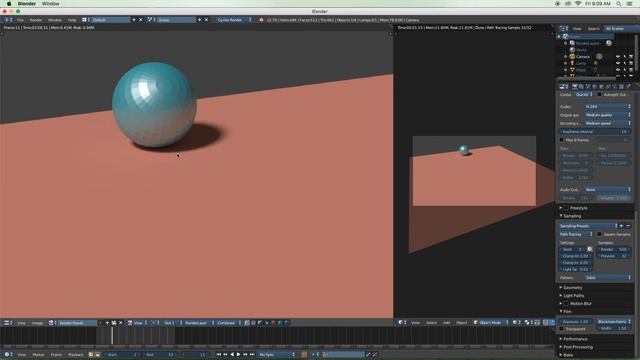The width and height of the screenshot is (640, 360).
Task: Toggle visibility eye for the Camera row
Action: (x=618, y=56)
